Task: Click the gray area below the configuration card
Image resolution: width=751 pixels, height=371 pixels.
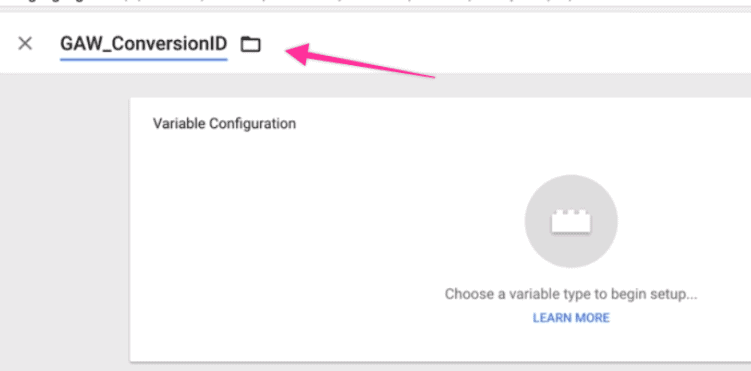Action: pos(431,367)
